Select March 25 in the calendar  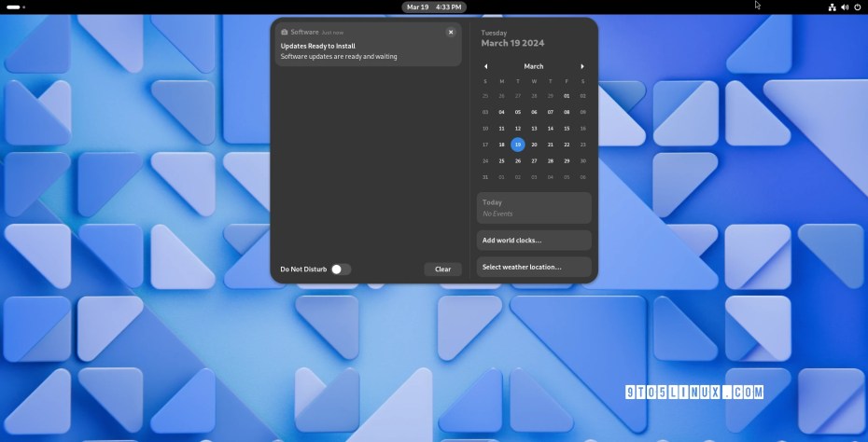501,161
